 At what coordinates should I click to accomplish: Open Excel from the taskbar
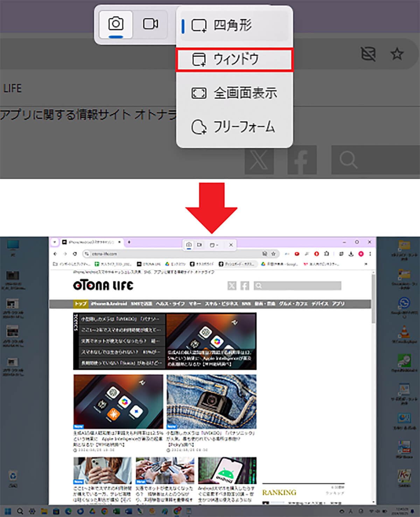117,511
